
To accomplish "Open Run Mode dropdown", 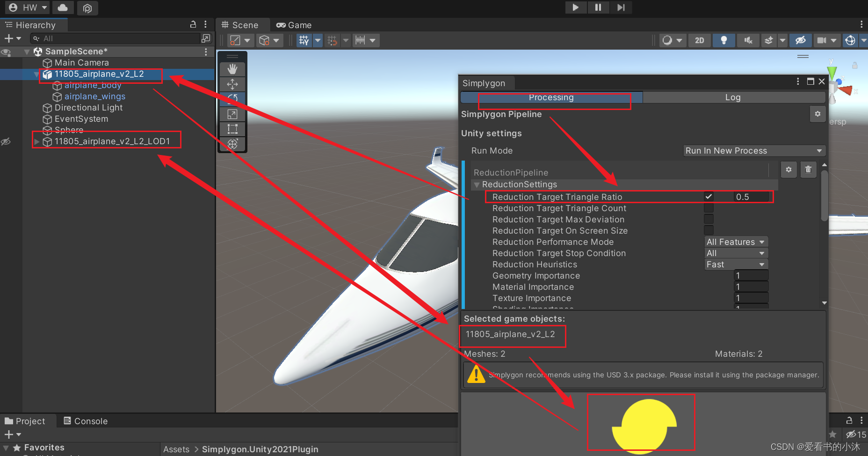I will point(754,151).
